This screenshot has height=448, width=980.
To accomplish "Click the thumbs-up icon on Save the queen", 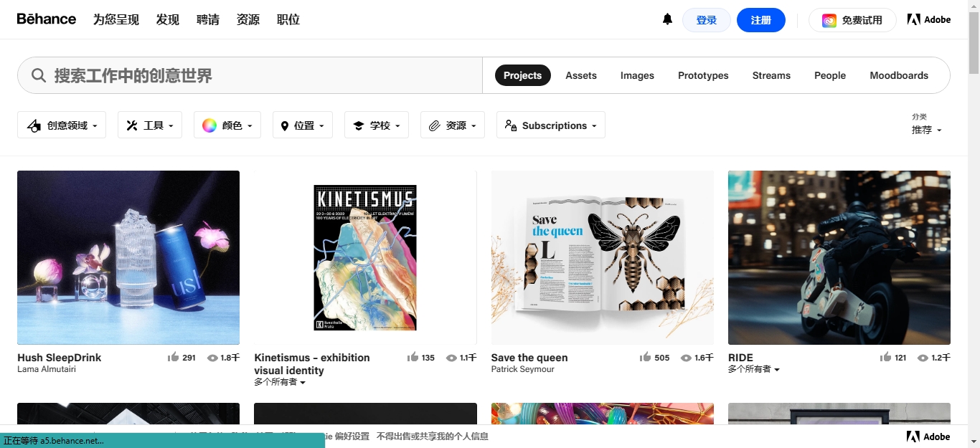I will pos(646,357).
